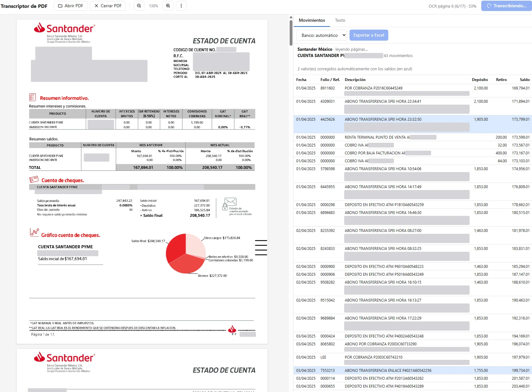This screenshot has width=532, height=392.
Task: Click ABONO POR COBRANZA P2003C60733290 description
Action: coord(381,344)
